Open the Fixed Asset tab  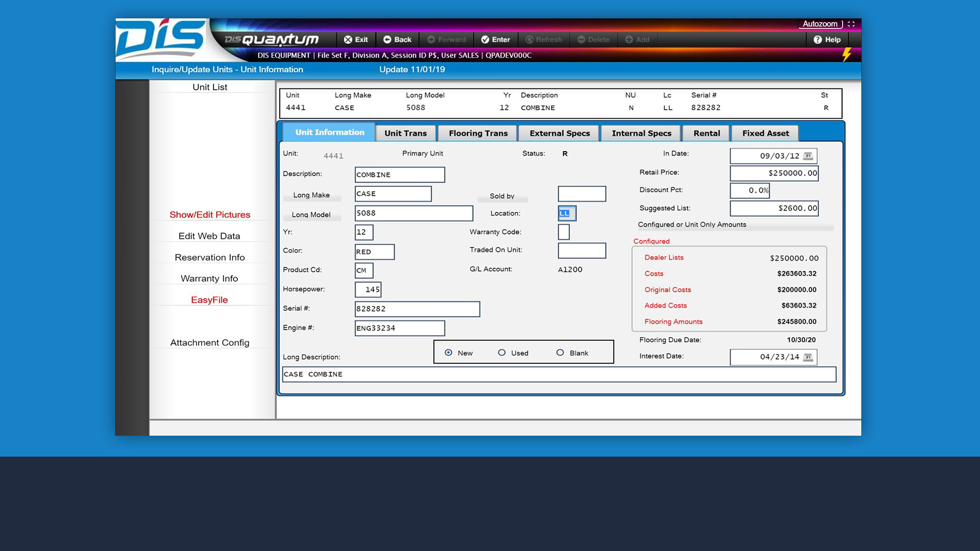(x=765, y=133)
